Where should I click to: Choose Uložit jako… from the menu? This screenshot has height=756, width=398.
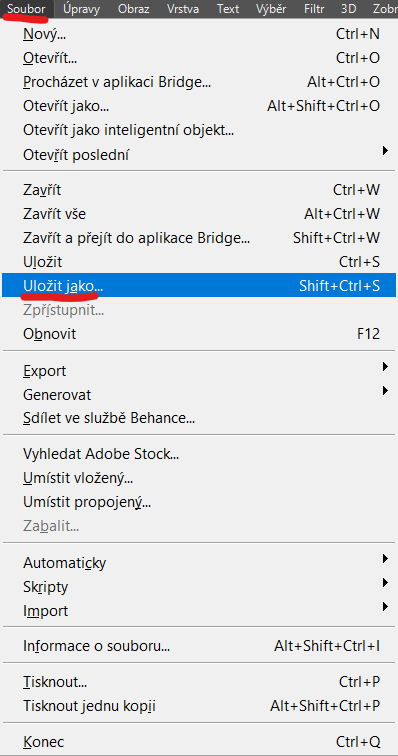[199, 285]
